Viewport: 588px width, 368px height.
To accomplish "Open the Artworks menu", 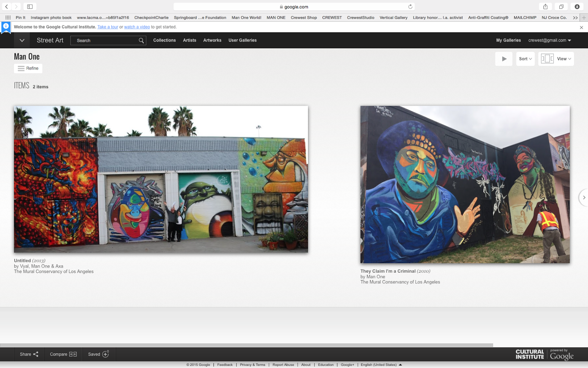I will click(x=212, y=40).
